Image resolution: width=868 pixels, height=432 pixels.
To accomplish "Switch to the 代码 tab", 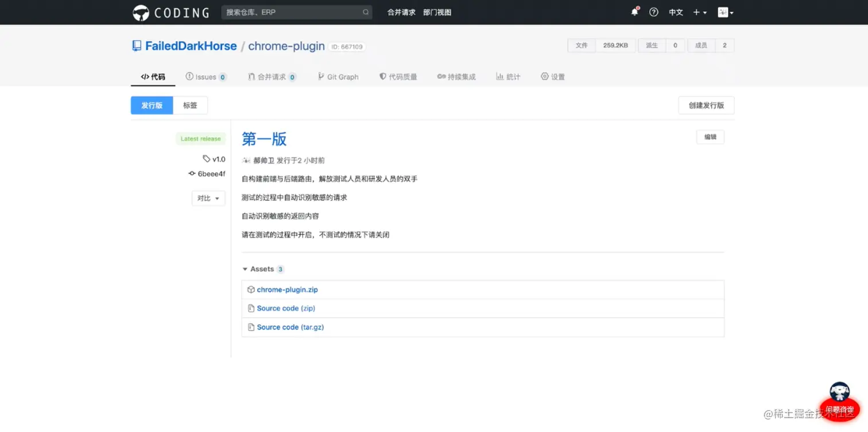I will [x=153, y=77].
